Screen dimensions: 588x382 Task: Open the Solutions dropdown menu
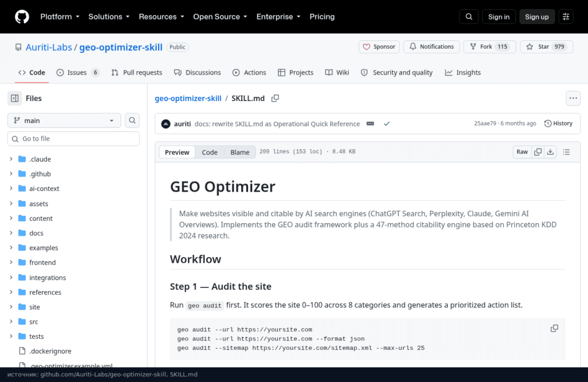click(x=109, y=17)
